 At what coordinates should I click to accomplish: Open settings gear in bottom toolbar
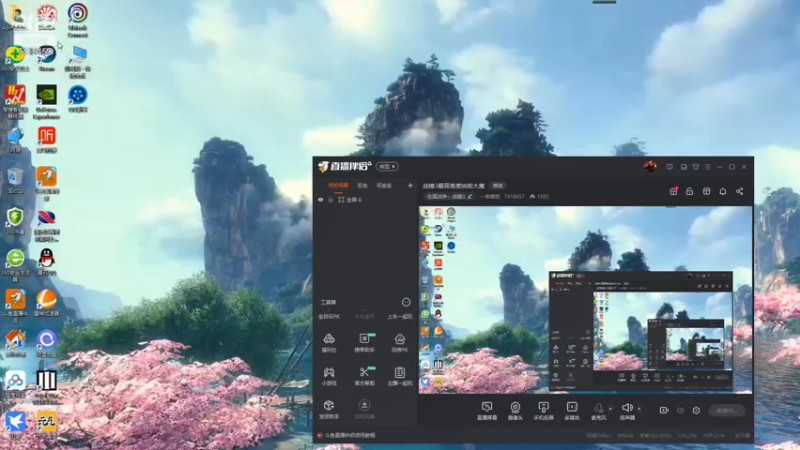coord(696,410)
